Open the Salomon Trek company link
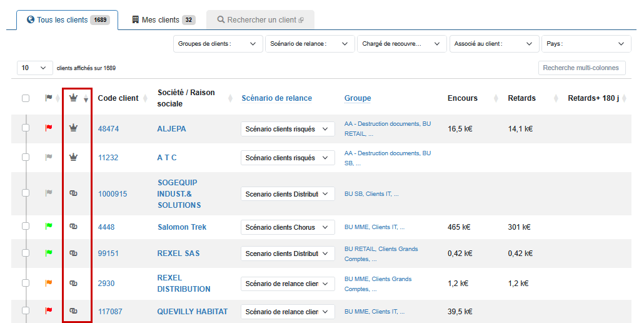This screenshot has height=323, width=644. (182, 227)
